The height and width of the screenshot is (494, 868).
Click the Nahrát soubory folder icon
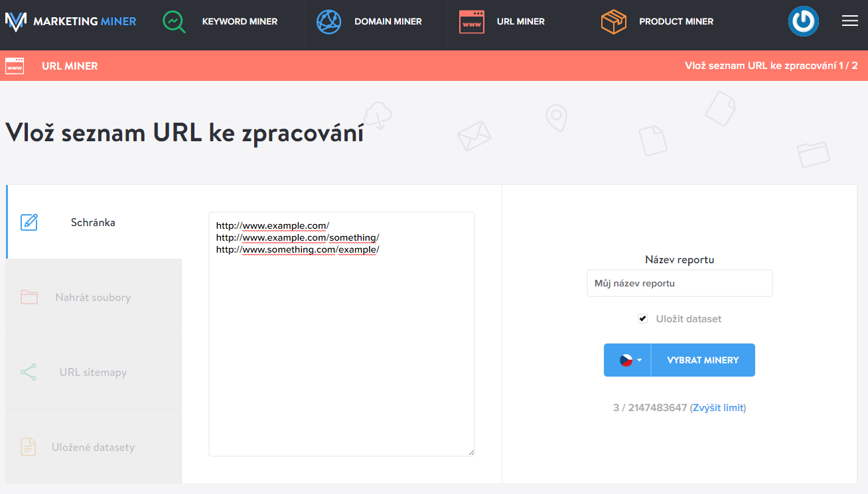(29, 297)
